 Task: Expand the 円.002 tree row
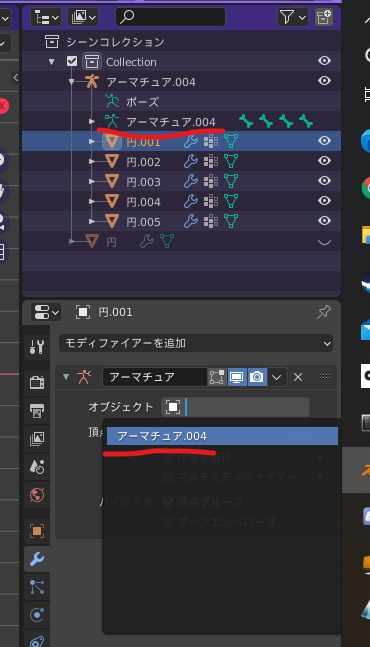coord(92,161)
